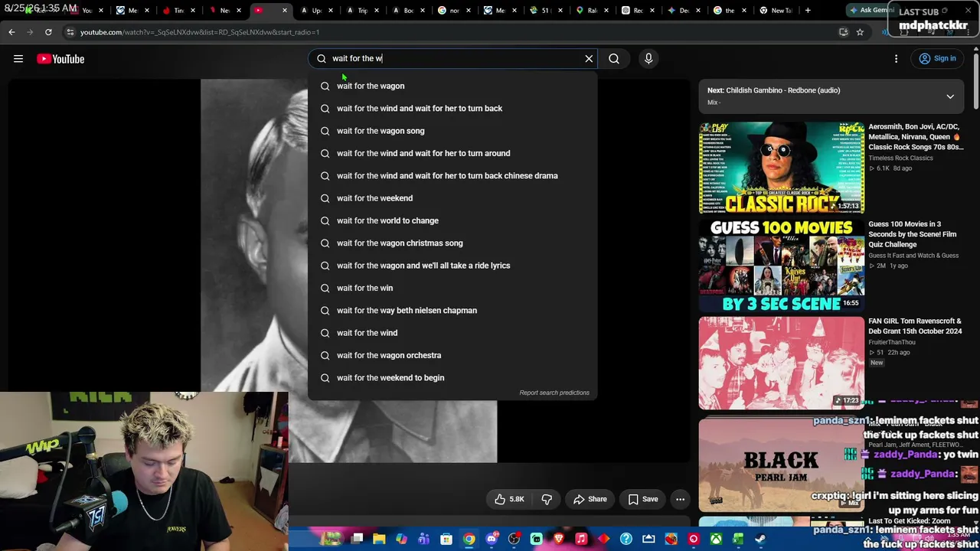Choose suggestion "wait for the world to change"
Image resolution: width=980 pixels, height=551 pixels.
(x=452, y=220)
